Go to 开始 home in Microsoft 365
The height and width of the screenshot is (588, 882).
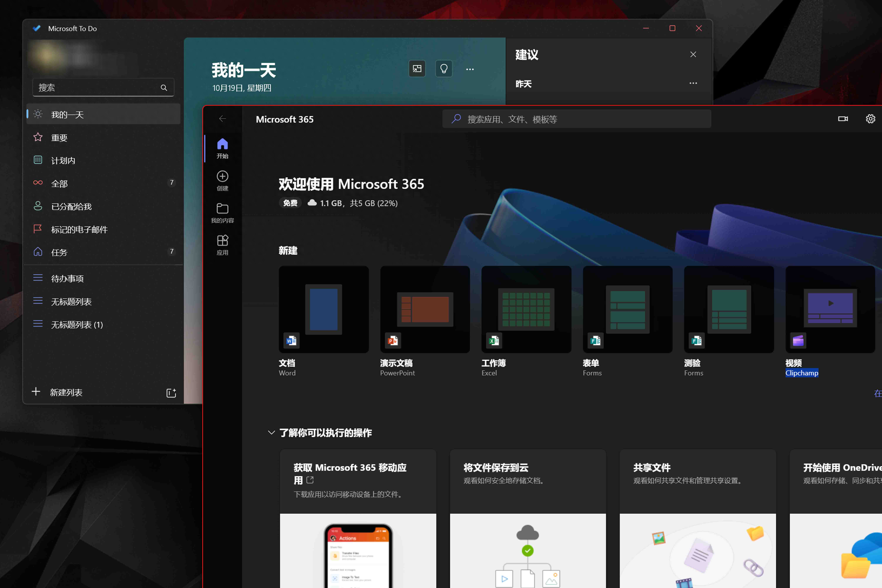(222, 148)
